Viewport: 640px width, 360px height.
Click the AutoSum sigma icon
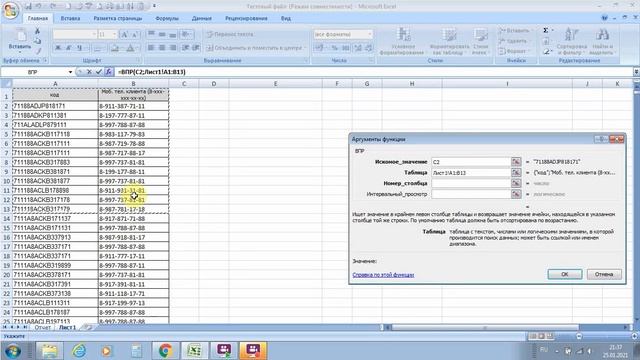point(546,31)
